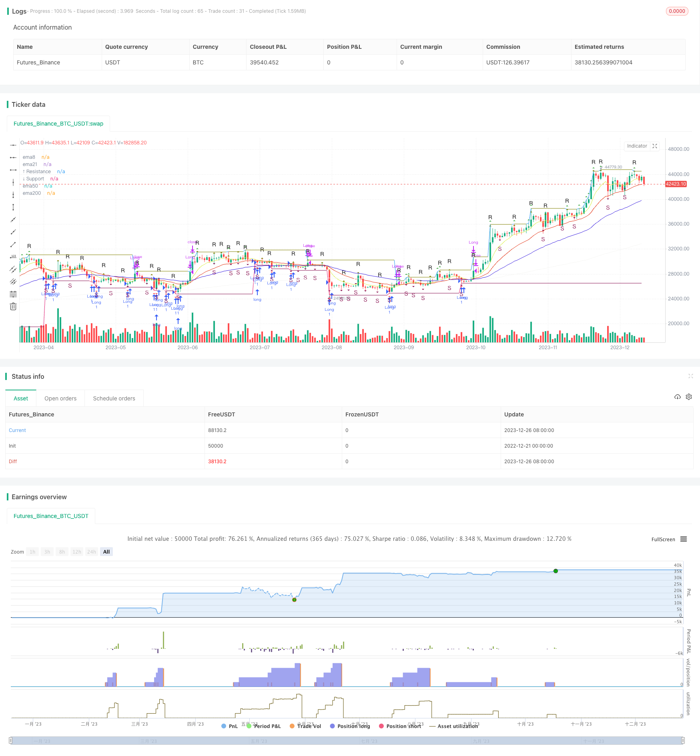This screenshot has width=700, height=756.
Task: Open the Indicator selector on the chart
Action: point(637,146)
